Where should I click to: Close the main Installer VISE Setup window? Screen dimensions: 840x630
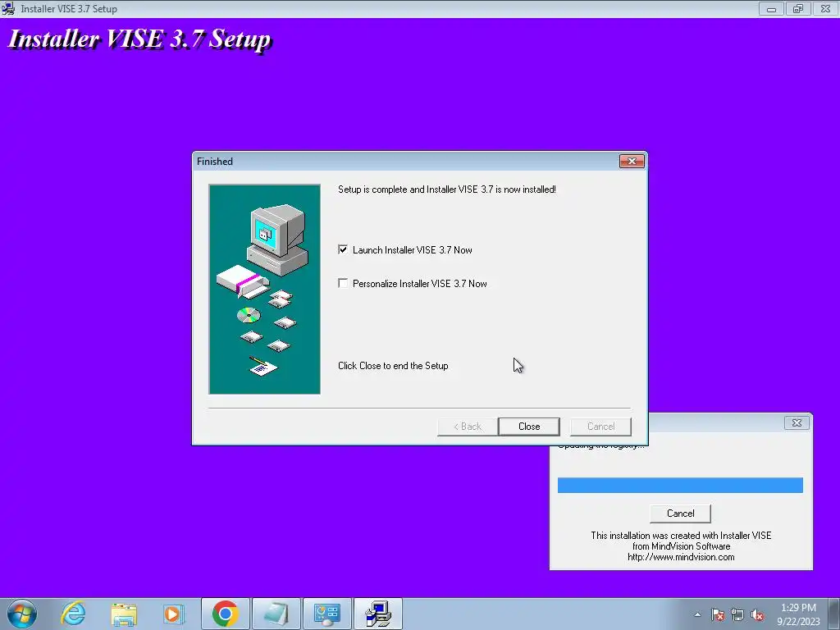pyautogui.click(x=825, y=8)
